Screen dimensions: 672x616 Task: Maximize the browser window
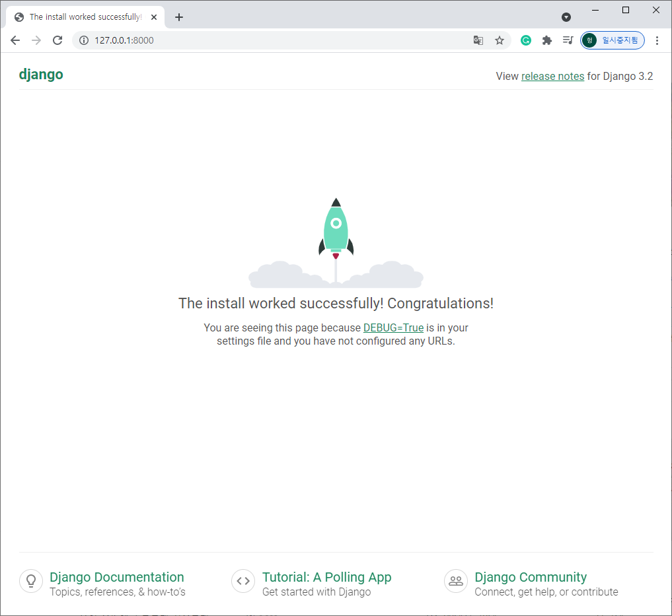point(626,10)
